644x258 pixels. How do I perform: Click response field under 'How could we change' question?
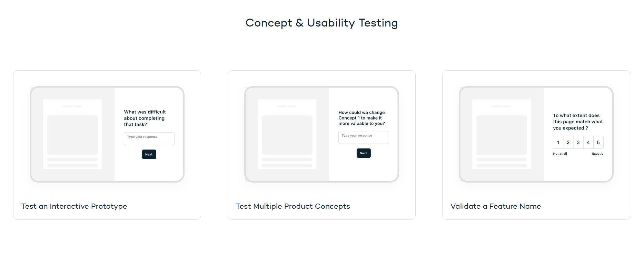[364, 137]
